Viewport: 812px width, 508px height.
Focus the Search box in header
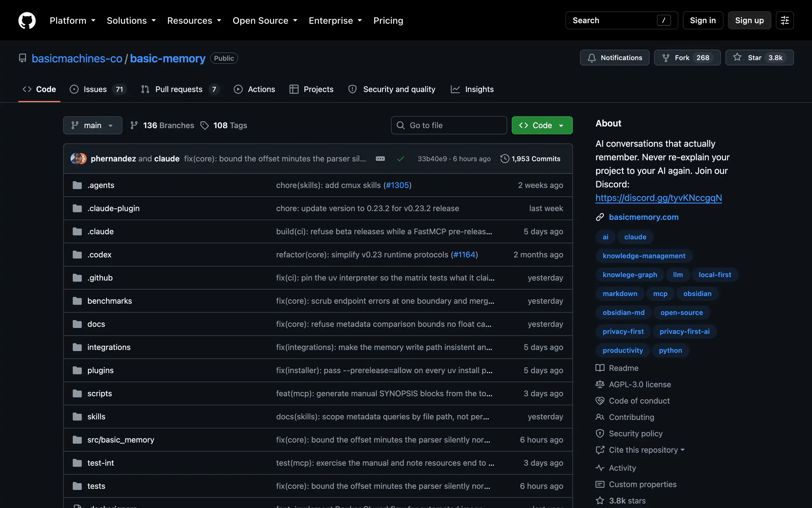pos(621,21)
